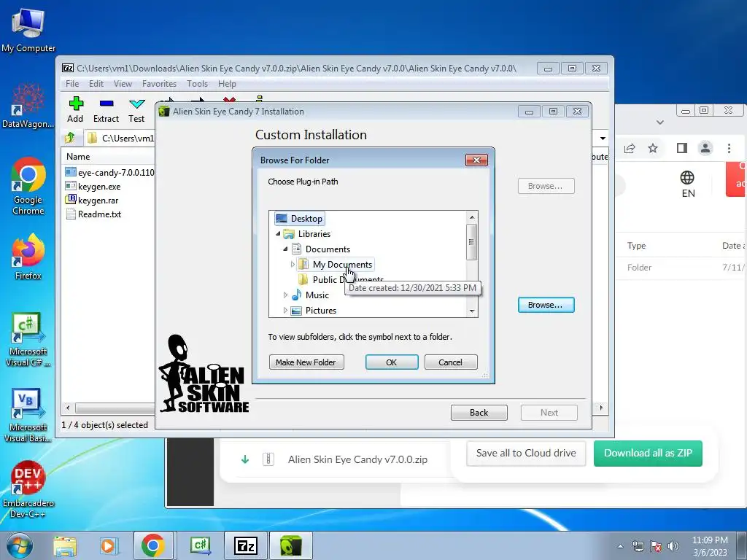Click the Extract toolbar icon in 7-Zip

[107, 110]
